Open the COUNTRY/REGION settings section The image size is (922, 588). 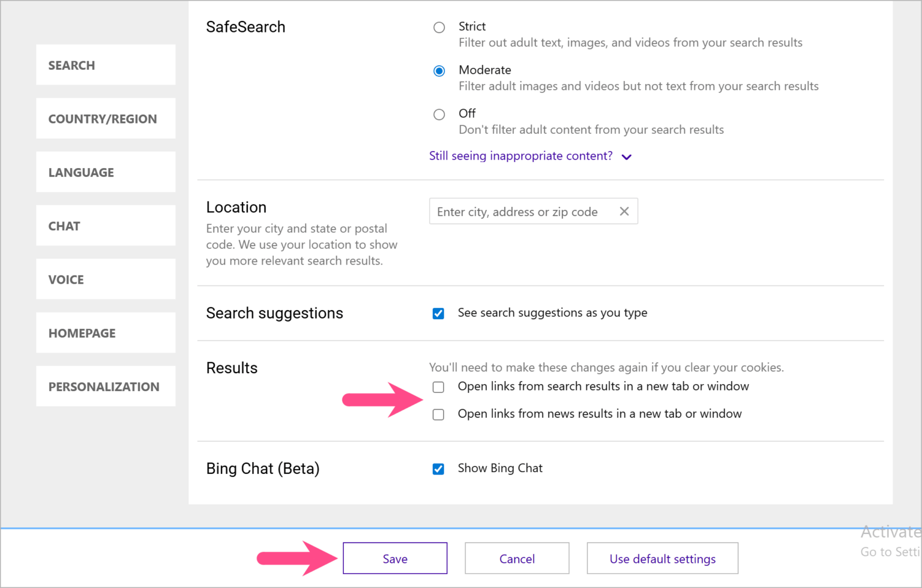coord(105,118)
